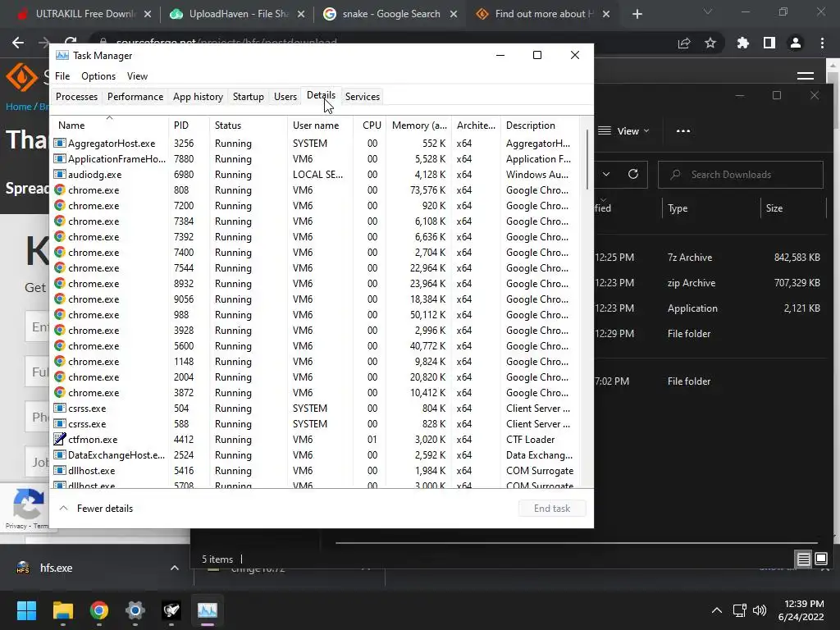The width and height of the screenshot is (840, 630).
Task: Select the audiodg.exe process icon
Action: [59, 174]
